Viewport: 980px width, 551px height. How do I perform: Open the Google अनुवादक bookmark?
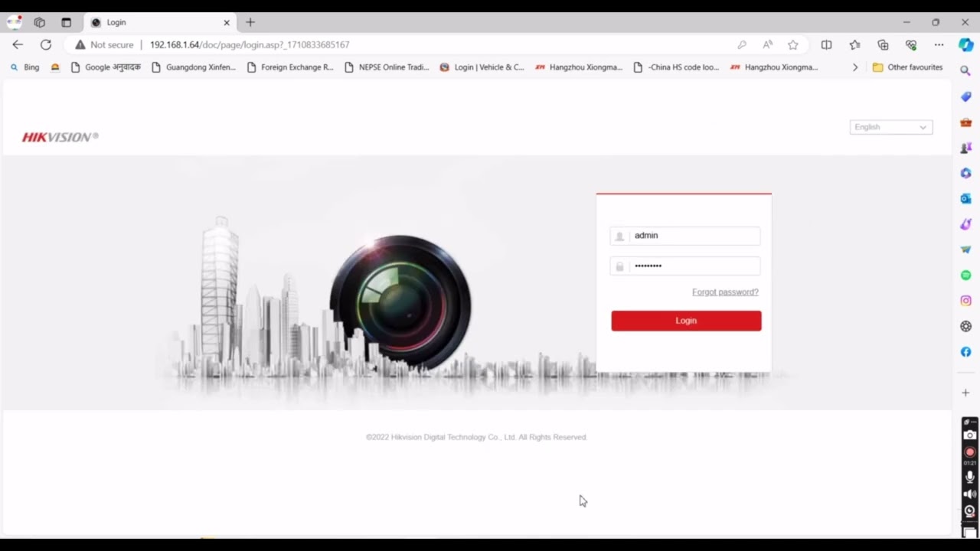coord(106,67)
